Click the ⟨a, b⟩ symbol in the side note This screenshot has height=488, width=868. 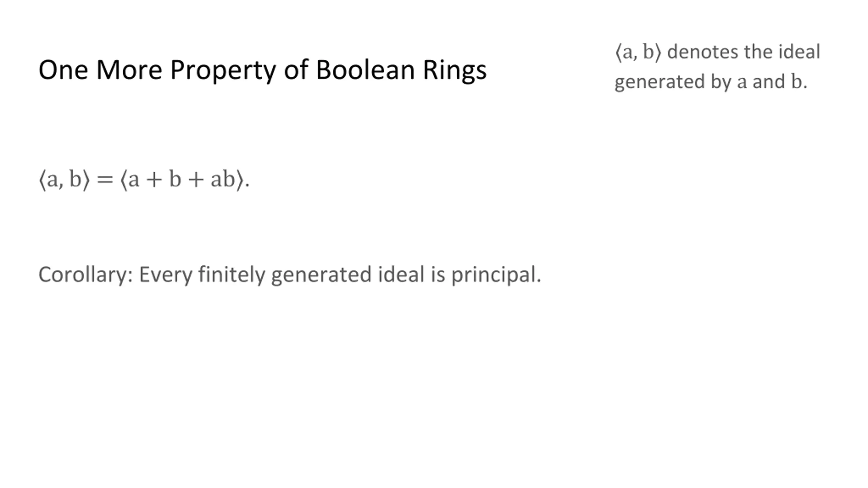(x=638, y=52)
